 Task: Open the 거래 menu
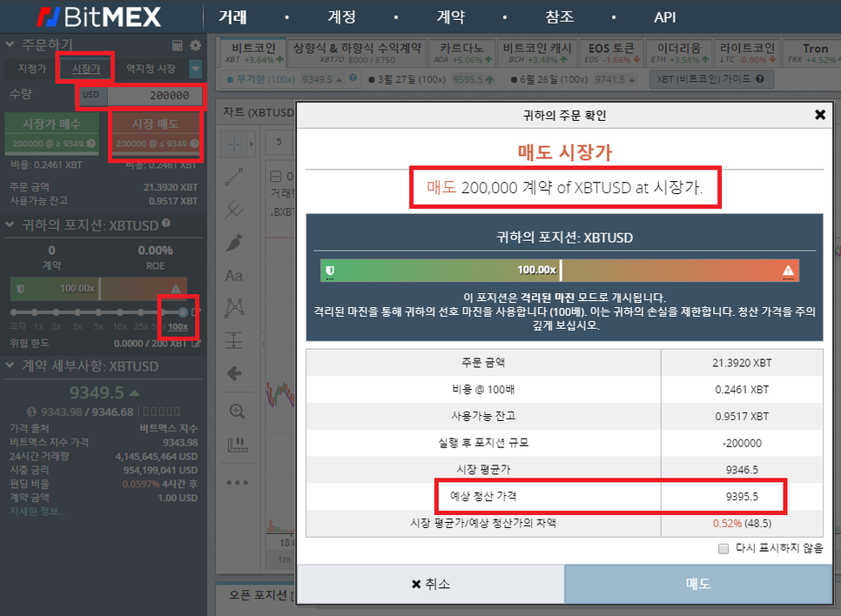(232, 17)
